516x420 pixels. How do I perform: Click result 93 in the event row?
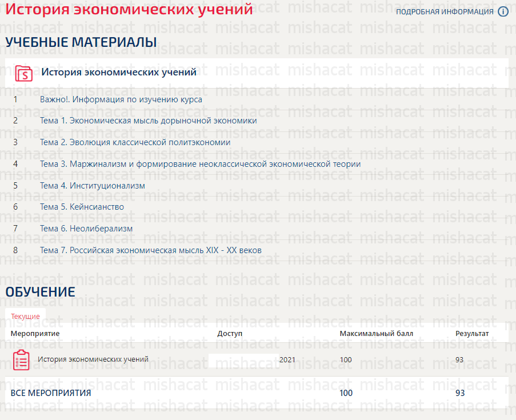(x=459, y=360)
